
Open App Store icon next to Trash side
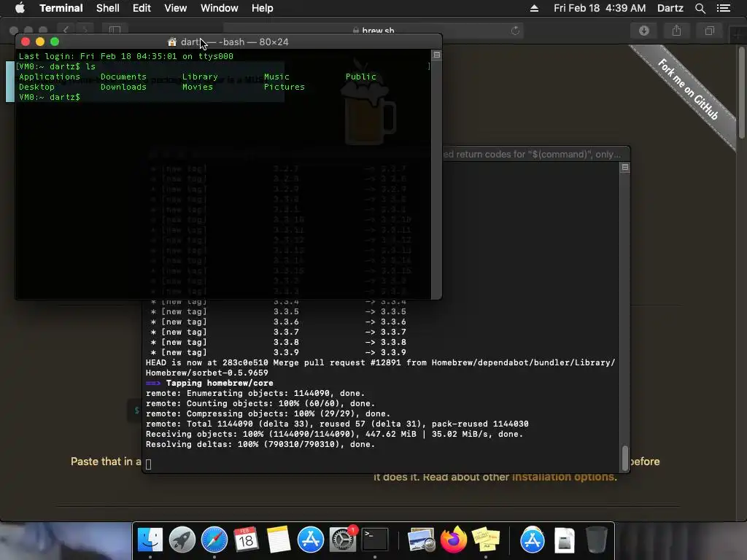(x=532, y=540)
